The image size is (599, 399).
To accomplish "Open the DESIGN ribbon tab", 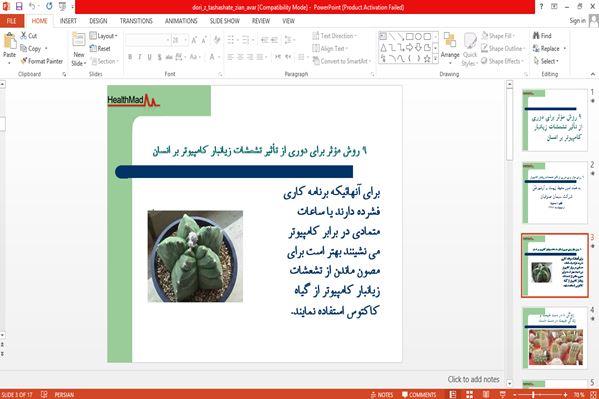I will [x=98, y=21].
